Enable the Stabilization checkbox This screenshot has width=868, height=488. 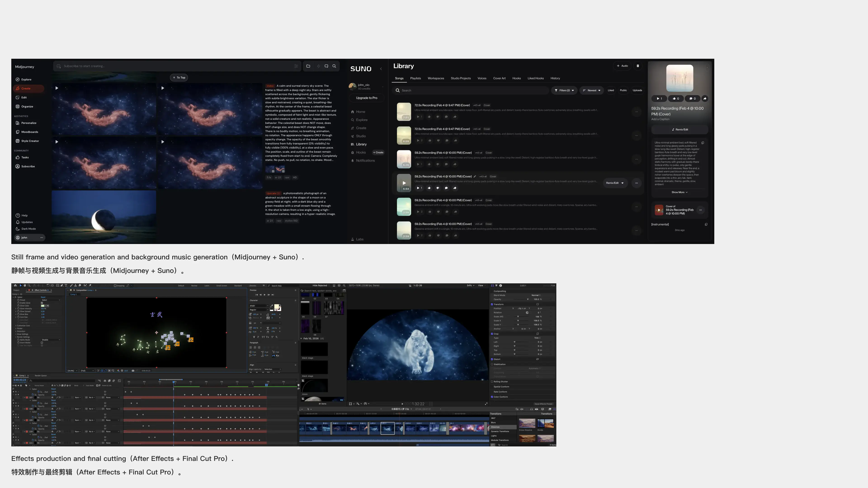point(492,364)
